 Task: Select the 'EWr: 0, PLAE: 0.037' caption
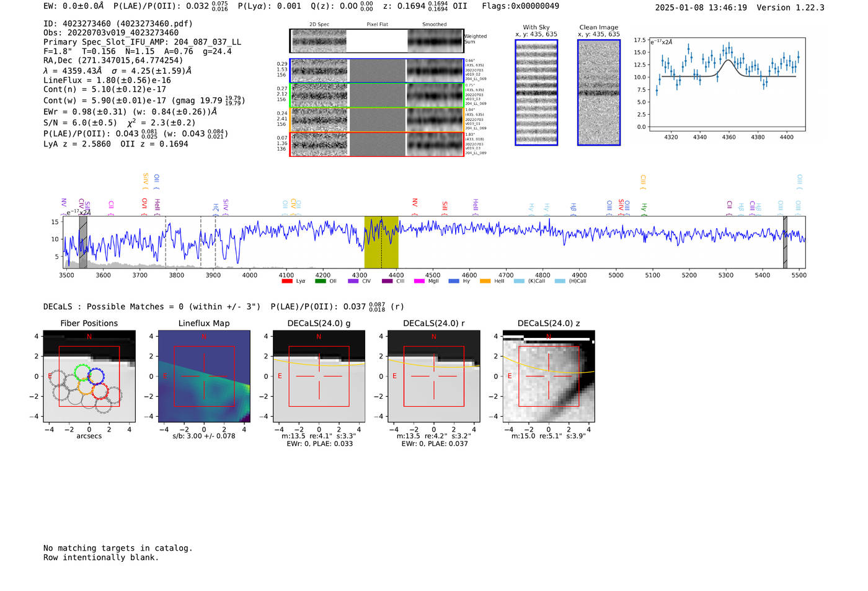click(435, 443)
